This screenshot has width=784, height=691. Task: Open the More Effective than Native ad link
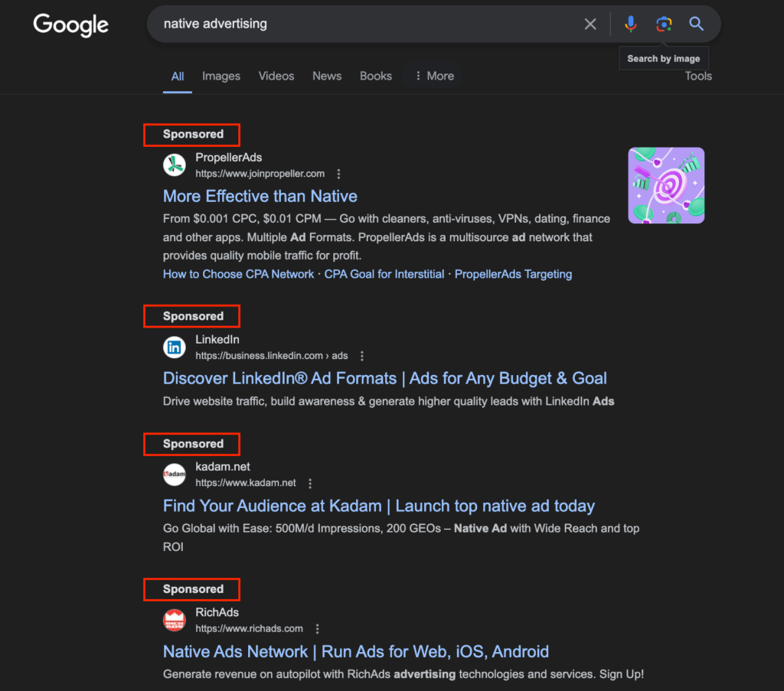pyautogui.click(x=260, y=196)
